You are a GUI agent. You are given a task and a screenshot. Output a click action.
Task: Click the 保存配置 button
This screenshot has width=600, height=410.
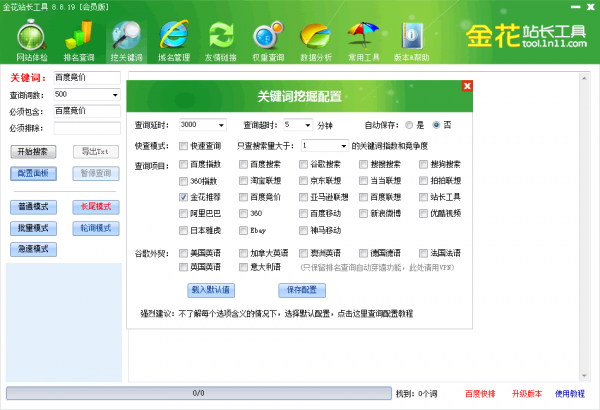[302, 290]
